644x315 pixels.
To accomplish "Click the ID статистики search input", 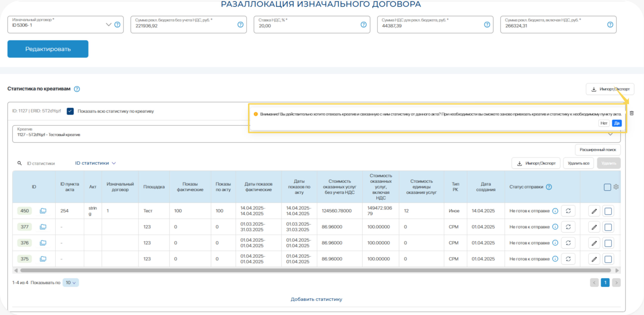I will (x=41, y=164).
